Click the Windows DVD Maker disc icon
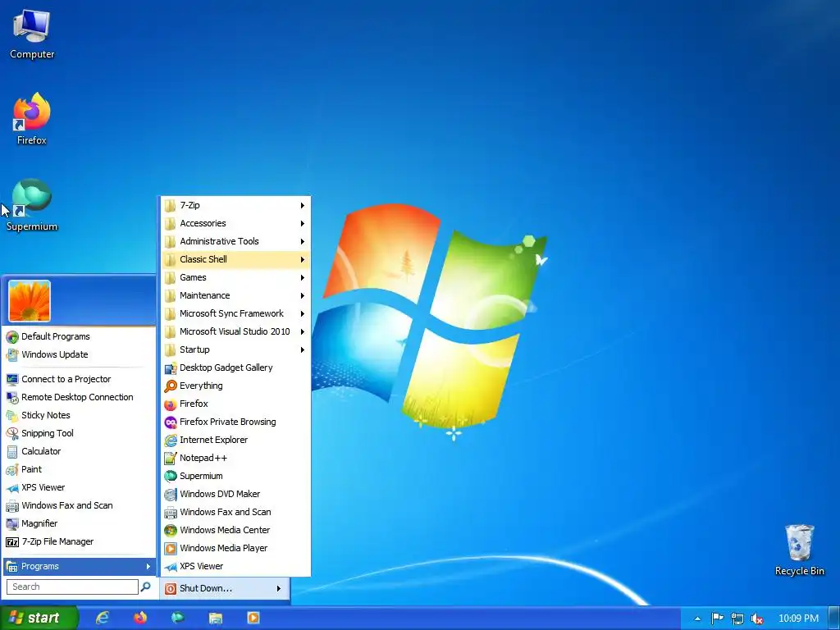 click(171, 495)
